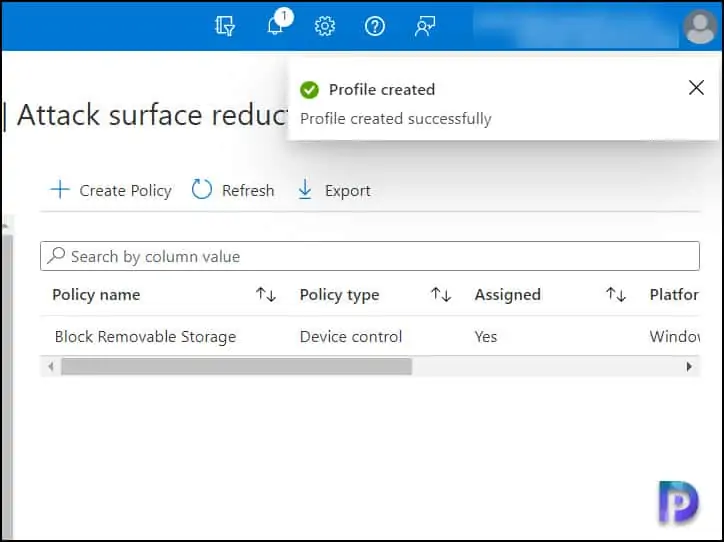Dismiss the Profile created notification
The width and height of the screenshot is (724, 542).
pyautogui.click(x=696, y=87)
